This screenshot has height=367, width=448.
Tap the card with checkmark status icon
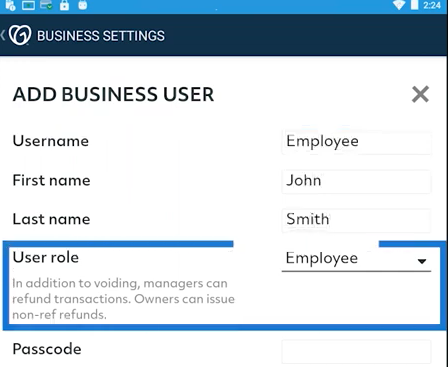[x=46, y=5]
